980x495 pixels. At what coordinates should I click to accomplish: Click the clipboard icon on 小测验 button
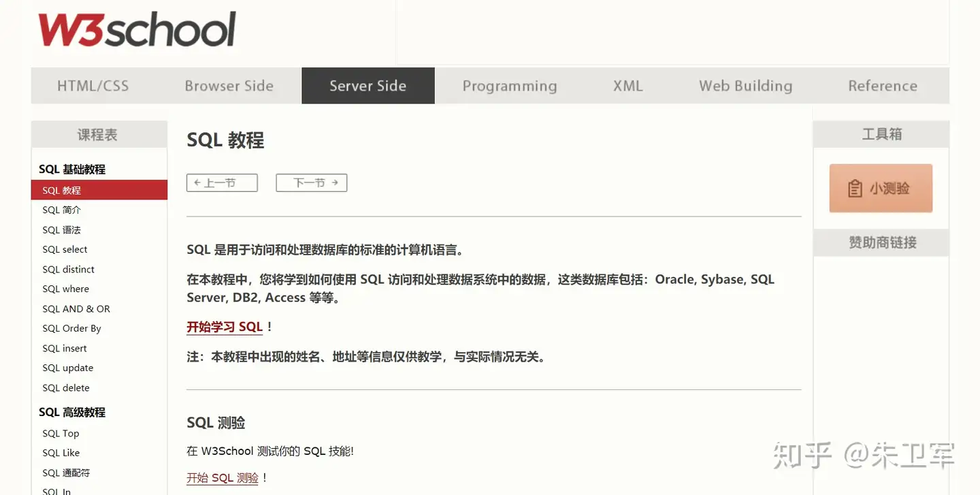point(855,189)
